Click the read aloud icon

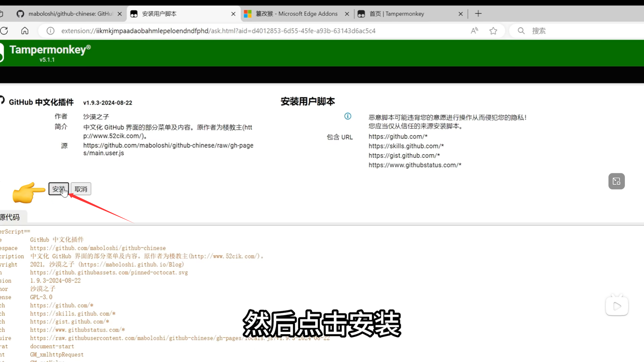click(474, 31)
